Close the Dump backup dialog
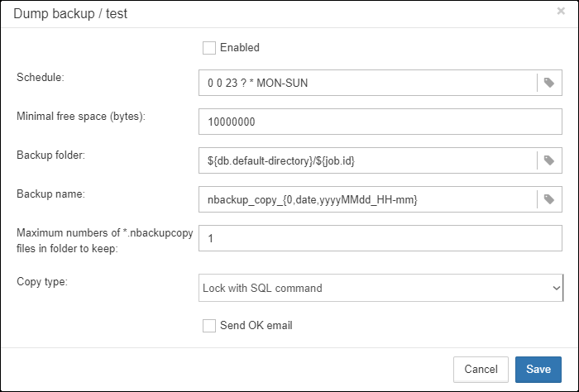The height and width of the screenshot is (392, 579). click(x=561, y=11)
